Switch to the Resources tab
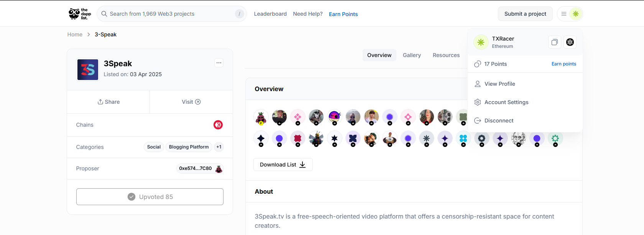The width and height of the screenshot is (644, 235). [x=446, y=55]
